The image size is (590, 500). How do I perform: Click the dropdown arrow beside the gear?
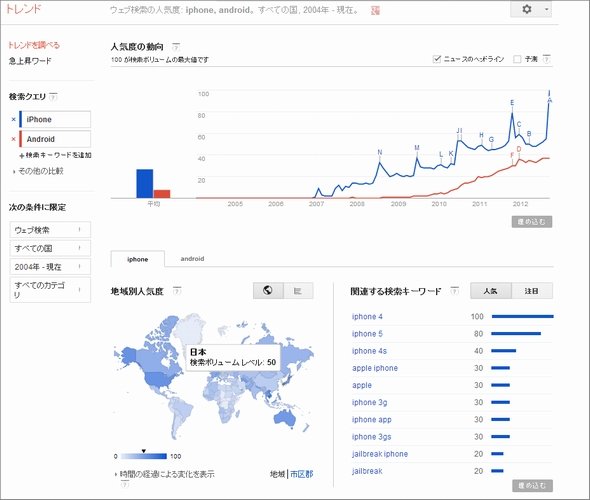[546, 9]
